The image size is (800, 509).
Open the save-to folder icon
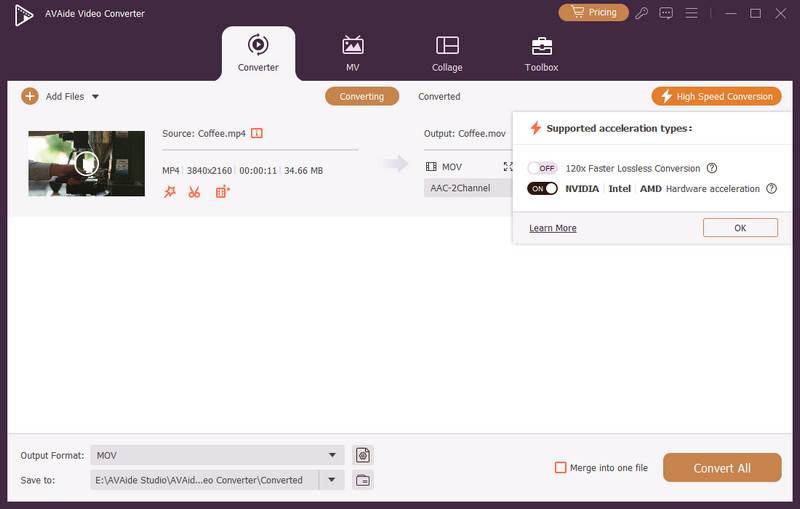click(362, 480)
